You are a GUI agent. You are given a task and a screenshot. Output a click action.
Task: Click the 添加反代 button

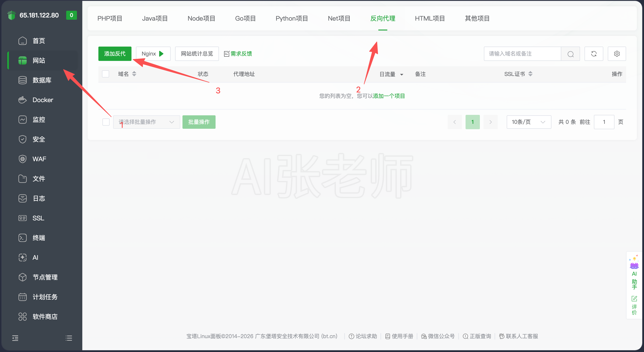point(115,54)
